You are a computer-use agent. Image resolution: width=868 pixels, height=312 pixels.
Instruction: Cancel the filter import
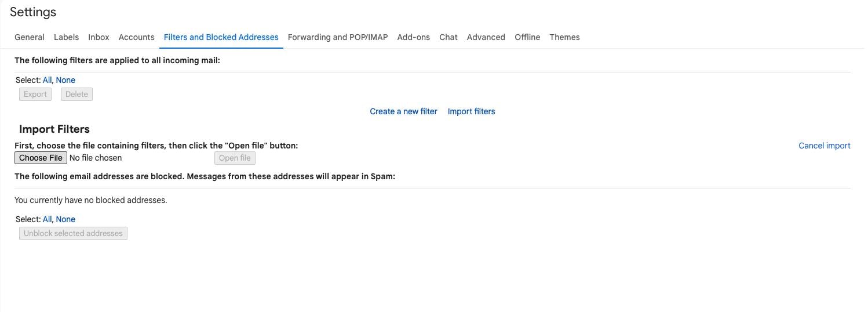coord(824,146)
